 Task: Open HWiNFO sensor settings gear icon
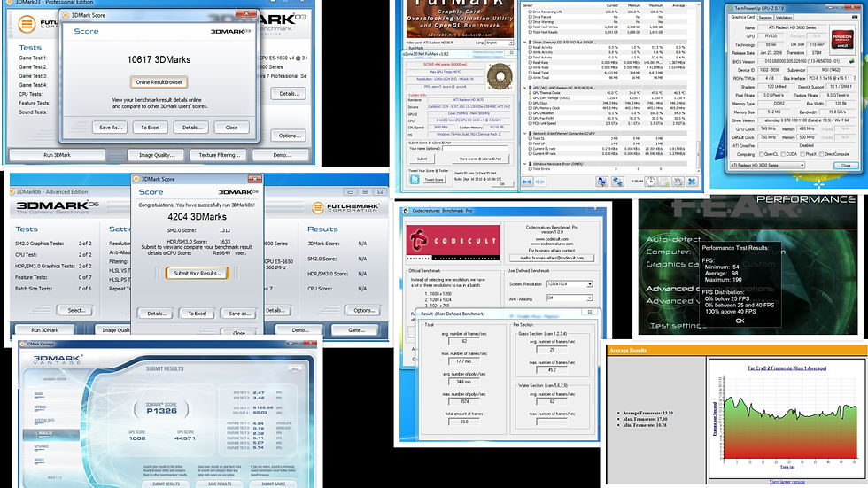[678, 182]
